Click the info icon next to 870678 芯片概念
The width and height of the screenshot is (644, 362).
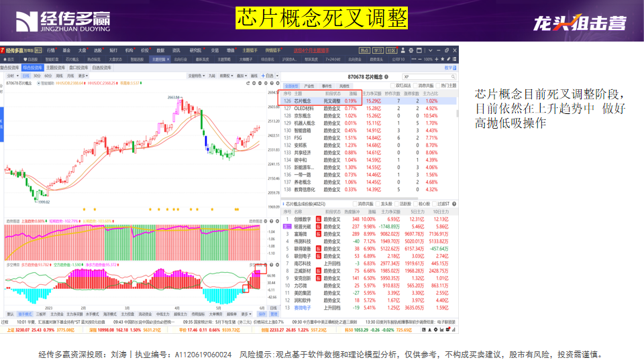[x=386, y=76]
